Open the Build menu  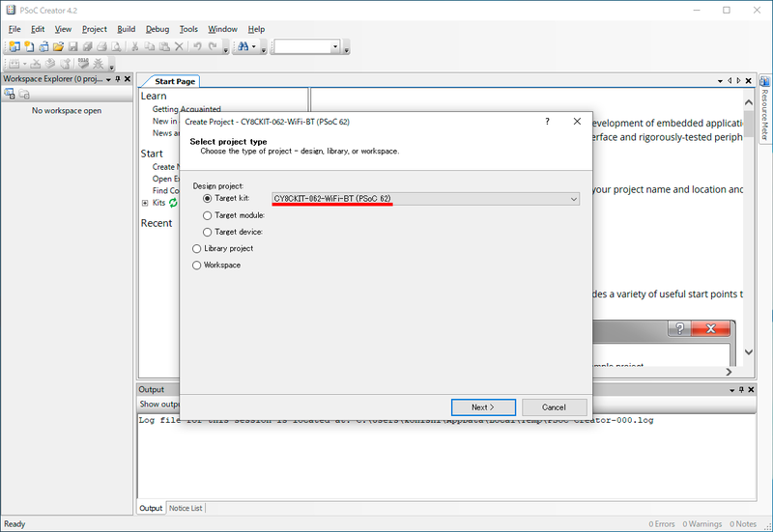pyautogui.click(x=127, y=29)
